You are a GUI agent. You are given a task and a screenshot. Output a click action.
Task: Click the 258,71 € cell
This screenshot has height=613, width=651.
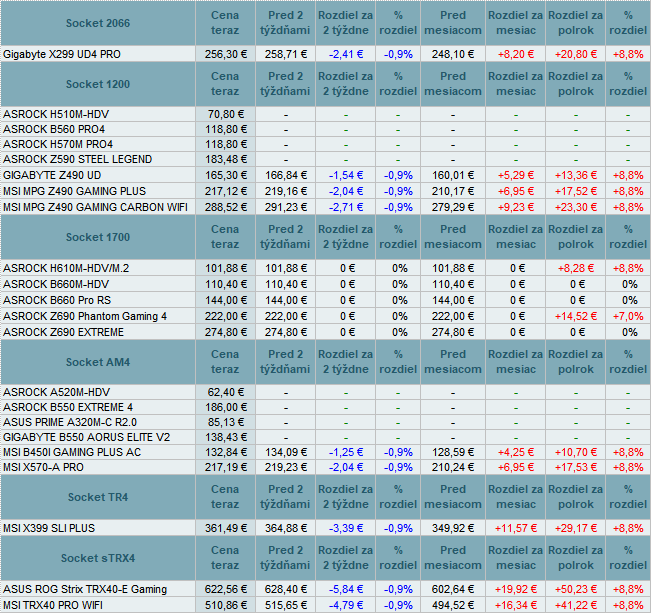pyautogui.click(x=286, y=54)
